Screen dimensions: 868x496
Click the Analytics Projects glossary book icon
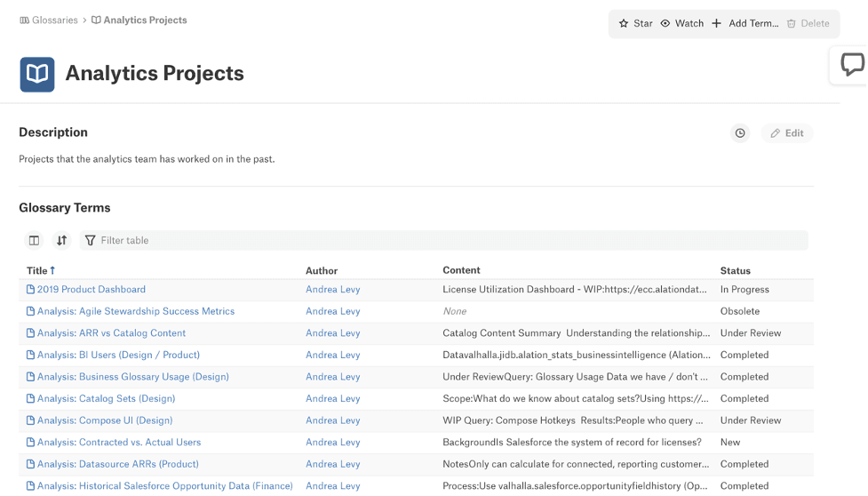point(37,75)
